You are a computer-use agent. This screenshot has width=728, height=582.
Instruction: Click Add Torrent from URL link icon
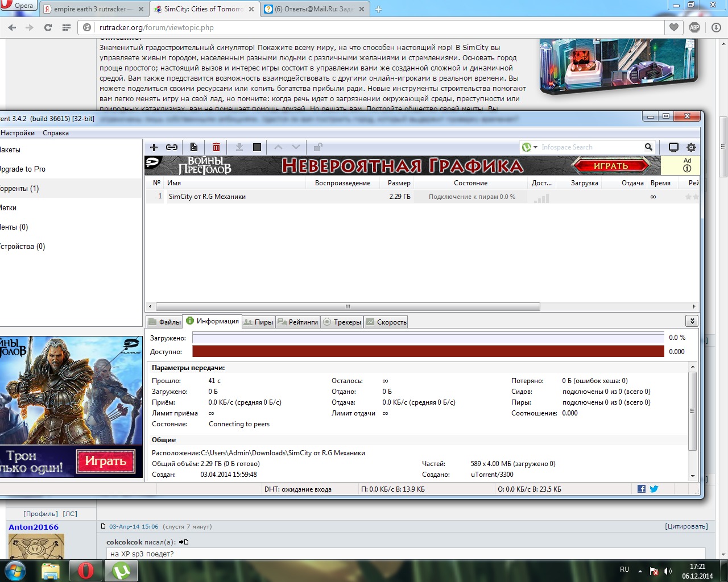(x=171, y=147)
